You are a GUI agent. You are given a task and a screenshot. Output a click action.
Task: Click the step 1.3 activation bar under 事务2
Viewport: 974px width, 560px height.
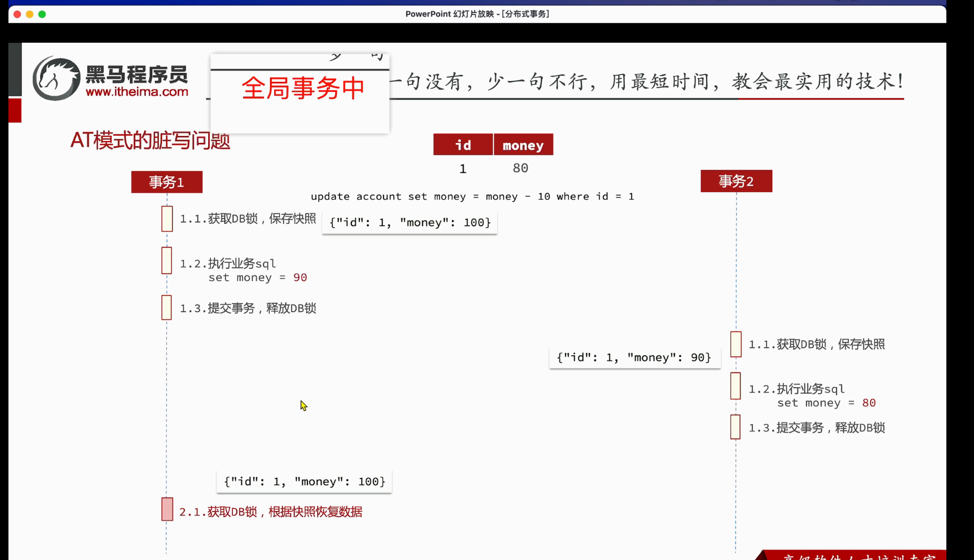(735, 427)
